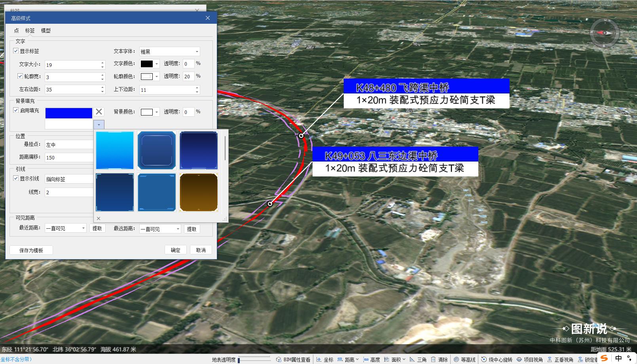Switch to 项目视角 project view
The width and height of the screenshot is (637, 364).
click(530, 360)
